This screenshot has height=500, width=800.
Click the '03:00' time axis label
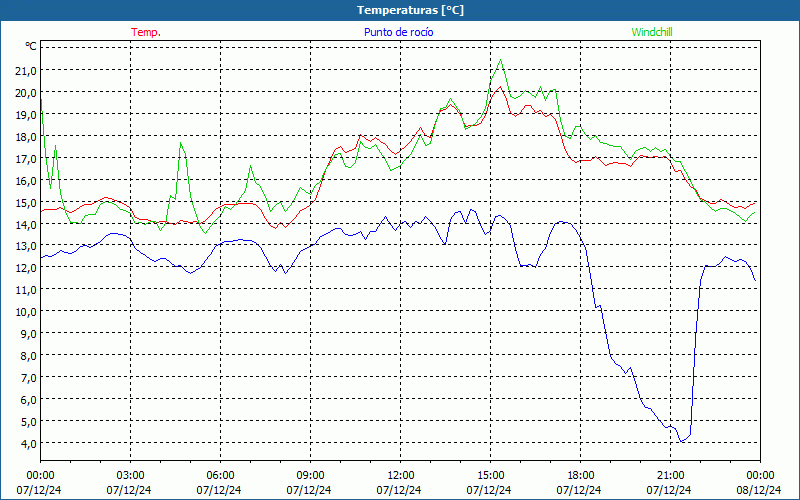[130, 476]
